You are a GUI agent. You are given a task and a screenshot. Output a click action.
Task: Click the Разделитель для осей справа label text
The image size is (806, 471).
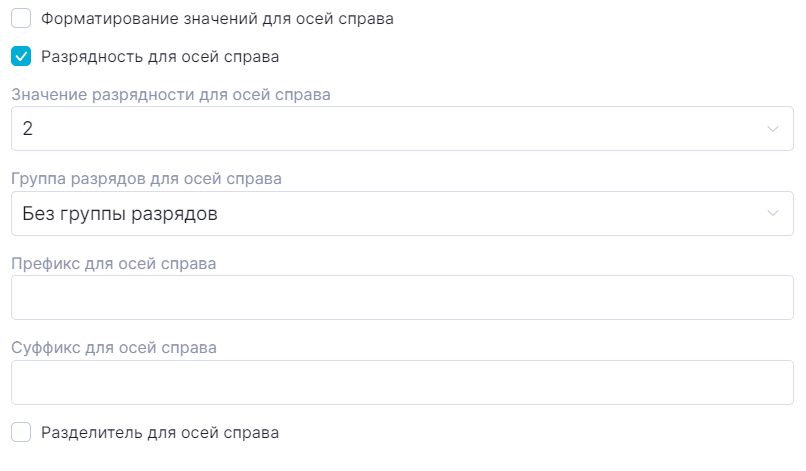[160, 432]
